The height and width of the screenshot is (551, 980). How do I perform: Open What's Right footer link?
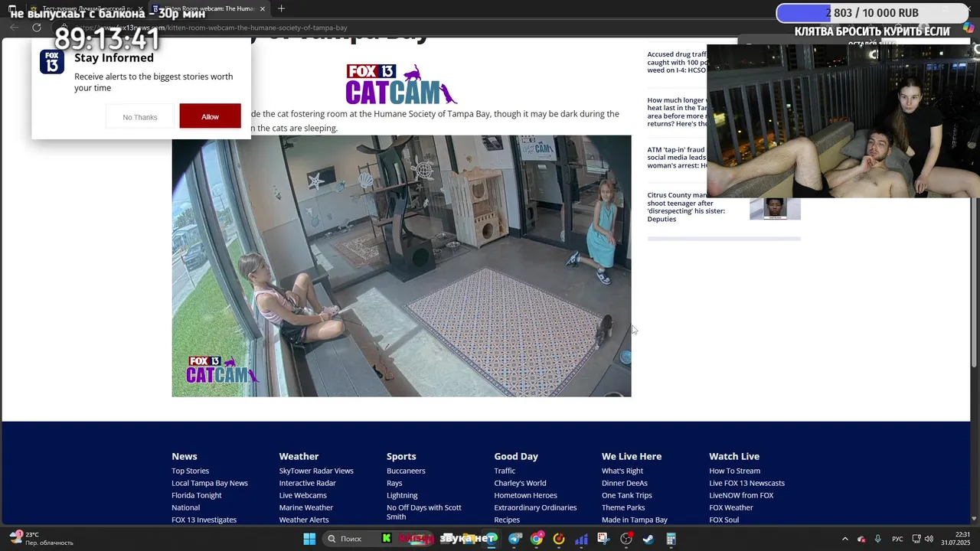622,471
